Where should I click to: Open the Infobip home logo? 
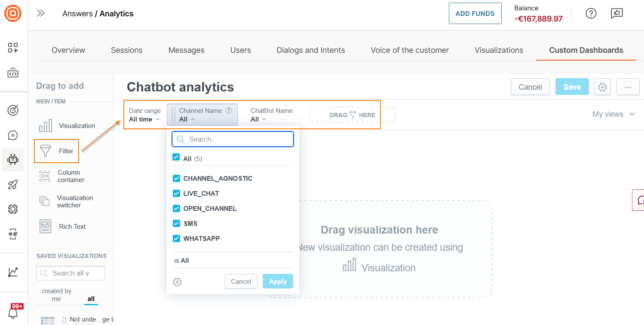point(13,13)
